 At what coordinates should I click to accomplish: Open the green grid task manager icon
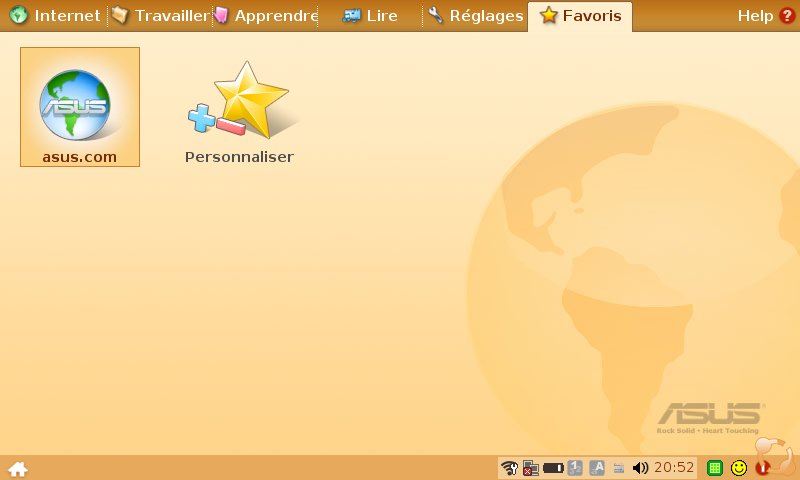tap(715, 468)
